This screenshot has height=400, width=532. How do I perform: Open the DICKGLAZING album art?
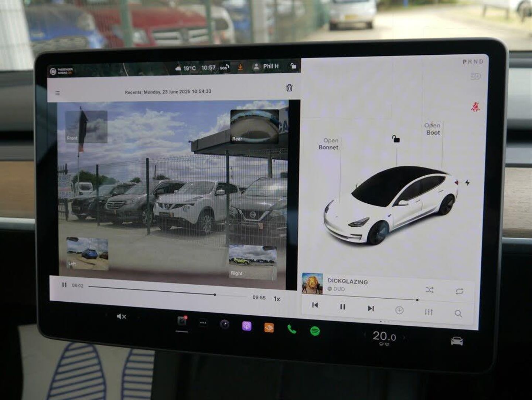[x=312, y=284]
